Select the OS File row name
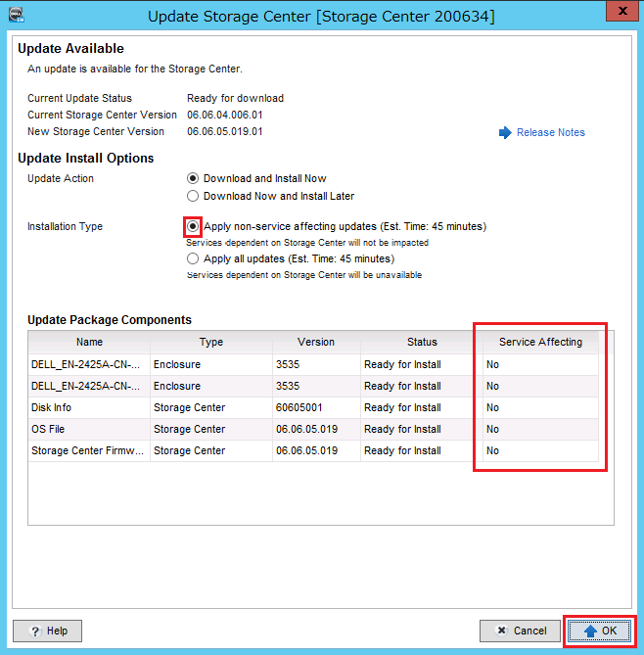This screenshot has height=655, width=644. click(x=48, y=429)
